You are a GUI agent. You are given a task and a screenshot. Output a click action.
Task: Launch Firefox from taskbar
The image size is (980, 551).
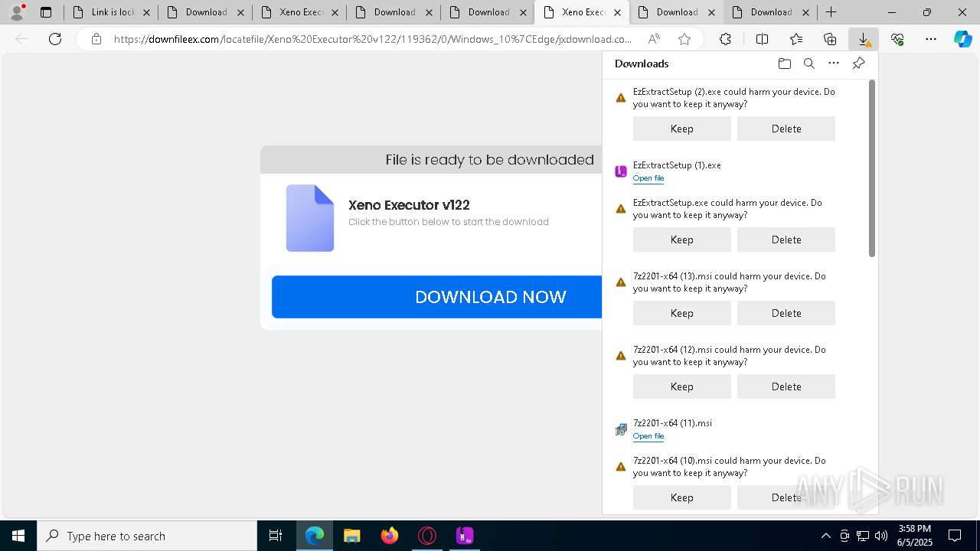point(390,536)
